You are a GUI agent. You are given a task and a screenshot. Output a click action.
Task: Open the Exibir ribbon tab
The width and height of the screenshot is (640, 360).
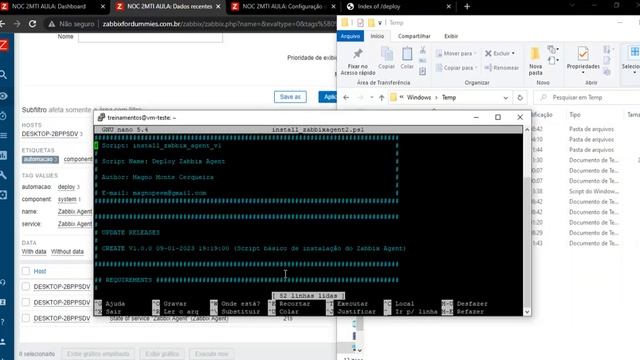(x=451, y=36)
